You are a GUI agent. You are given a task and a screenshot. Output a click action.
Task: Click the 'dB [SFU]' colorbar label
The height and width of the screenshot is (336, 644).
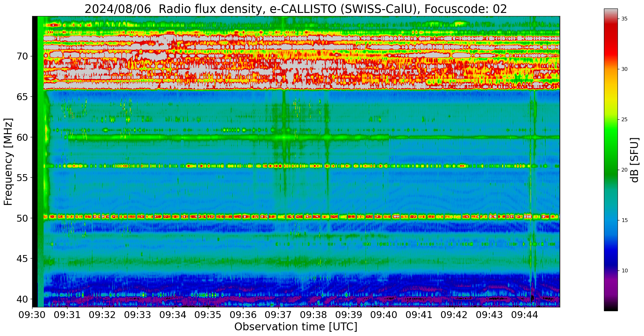tap(635, 160)
